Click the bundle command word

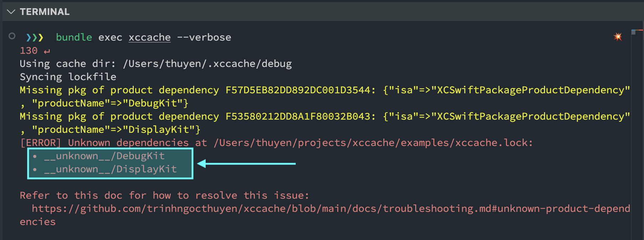pos(74,37)
